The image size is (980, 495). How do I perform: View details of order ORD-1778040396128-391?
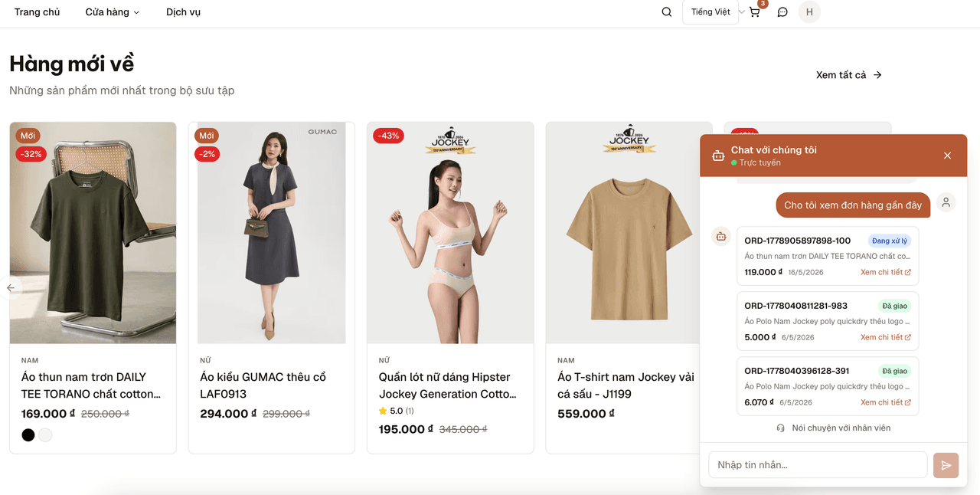click(886, 402)
